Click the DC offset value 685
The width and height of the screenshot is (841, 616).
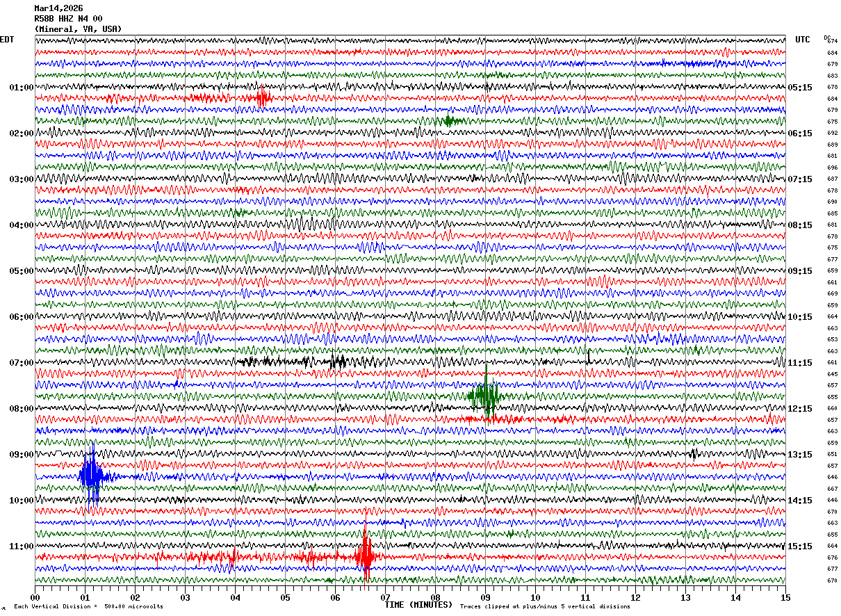pos(832,213)
